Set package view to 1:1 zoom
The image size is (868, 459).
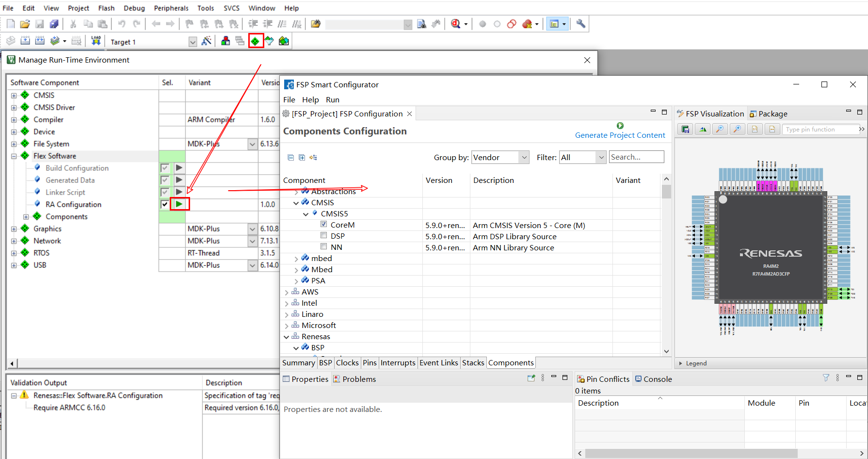coord(755,129)
